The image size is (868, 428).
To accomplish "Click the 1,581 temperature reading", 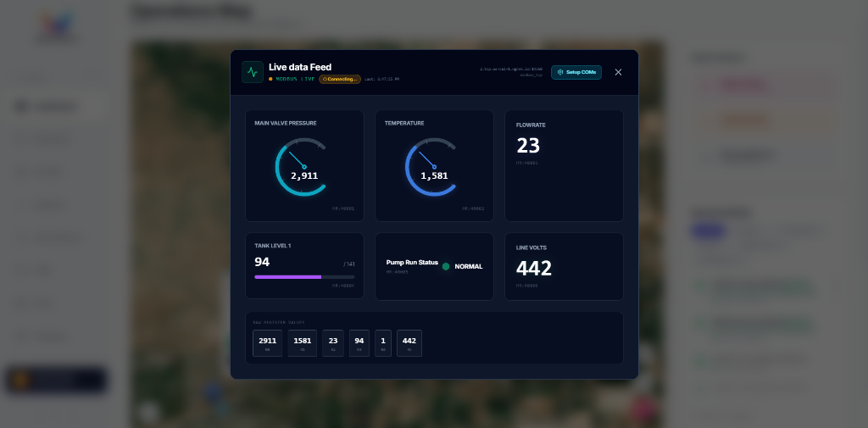I will click(435, 176).
